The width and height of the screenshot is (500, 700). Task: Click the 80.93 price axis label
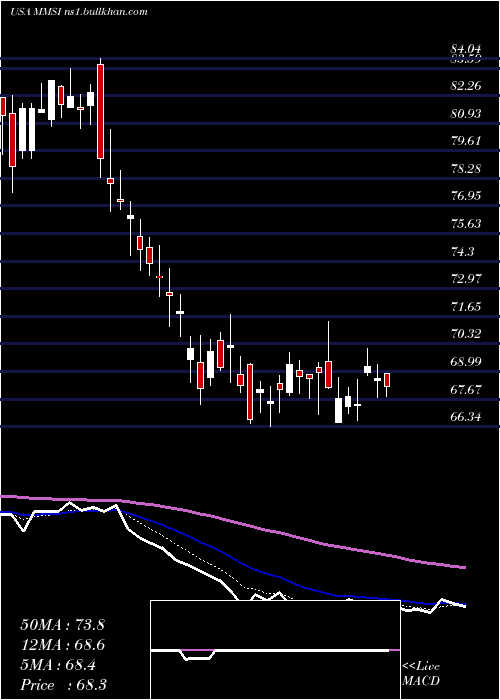466,113
